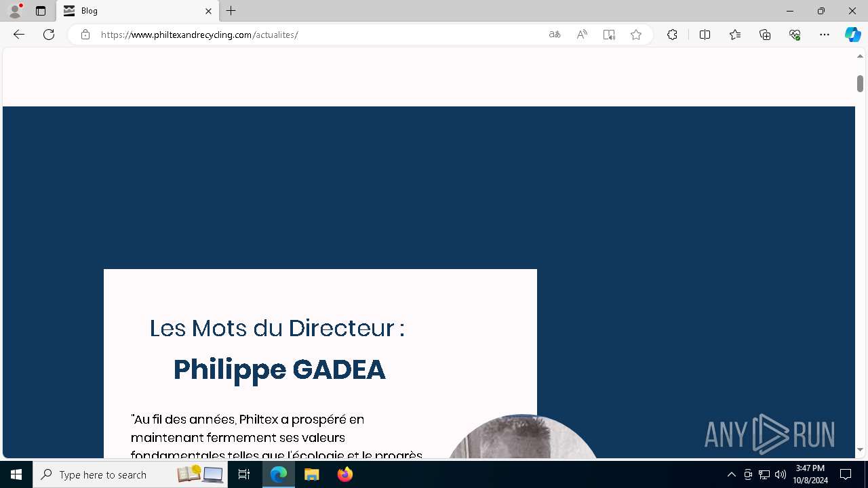Open a new tab with plus button
Screen dimensions: 868x488
[x=231, y=11]
